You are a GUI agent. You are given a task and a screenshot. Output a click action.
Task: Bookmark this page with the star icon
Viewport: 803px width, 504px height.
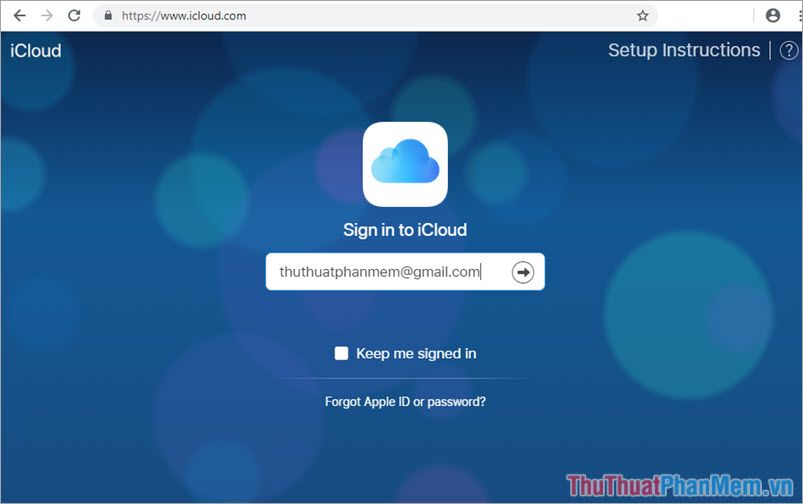click(643, 16)
